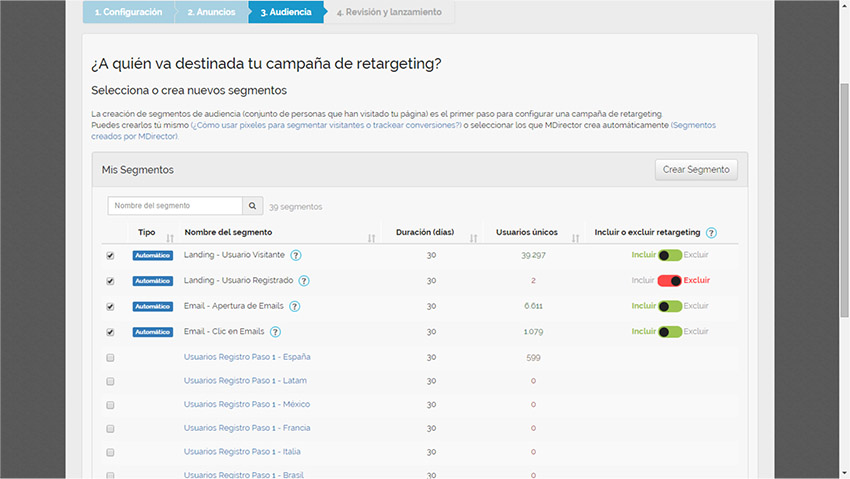Toggle include switch for Email - Apertura de Emails
This screenshot has width=850, height=479.
(x=670, y=306)
